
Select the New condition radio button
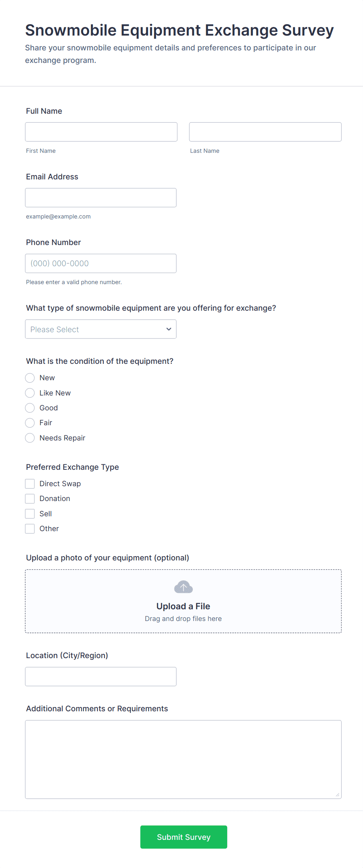[x=30, y=378]
